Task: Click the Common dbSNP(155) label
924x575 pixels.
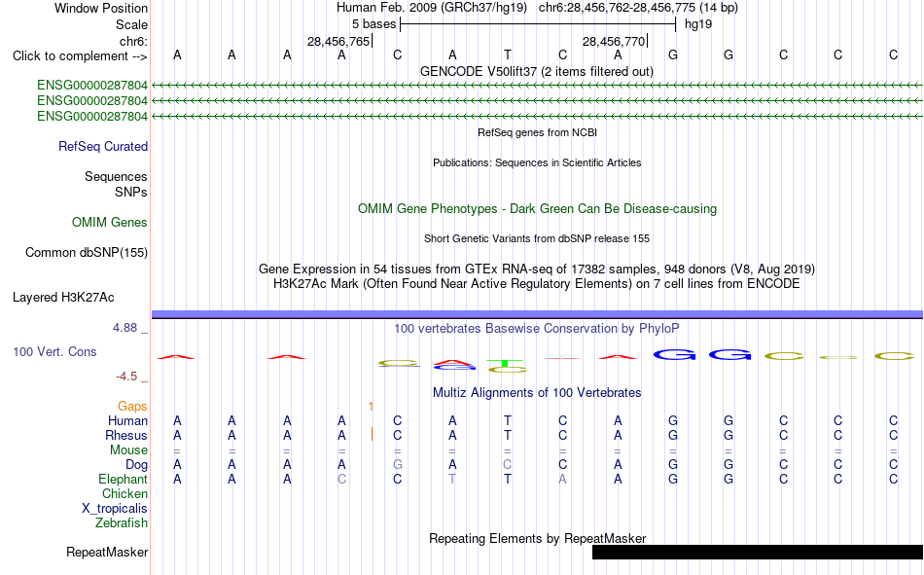Action: coord(86,252)
